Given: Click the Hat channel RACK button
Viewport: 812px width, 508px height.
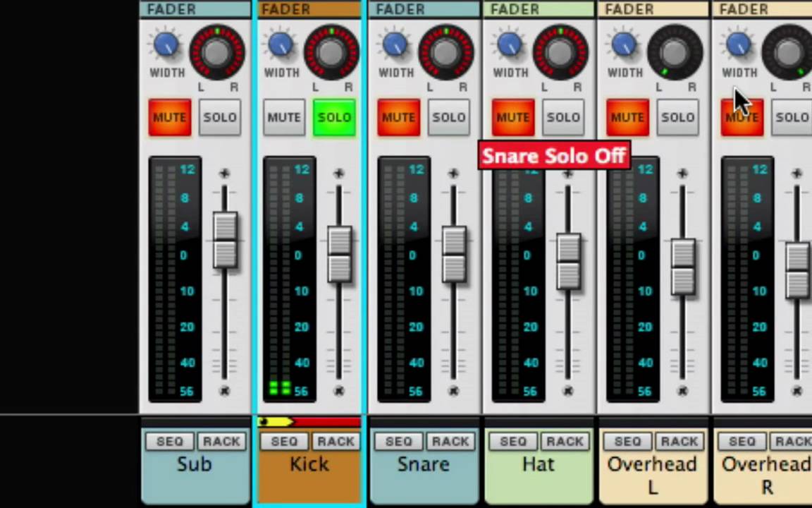Looking at the screenshot, I should pos(565,442).
